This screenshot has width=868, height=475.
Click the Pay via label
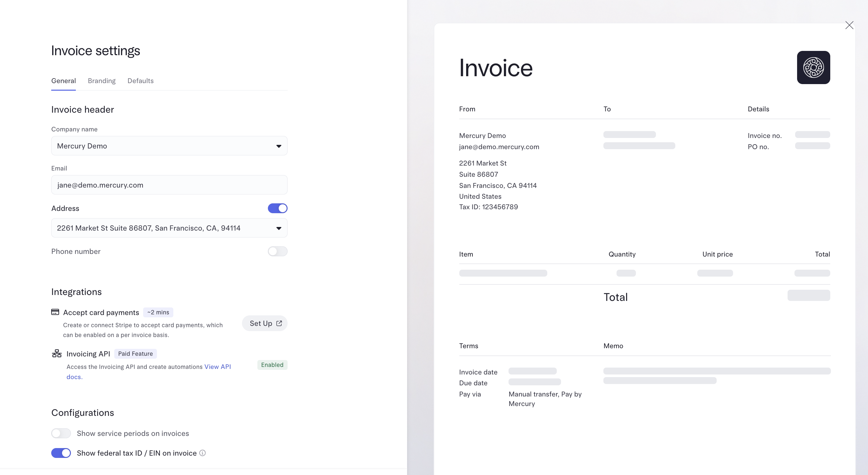pos(470,394)
